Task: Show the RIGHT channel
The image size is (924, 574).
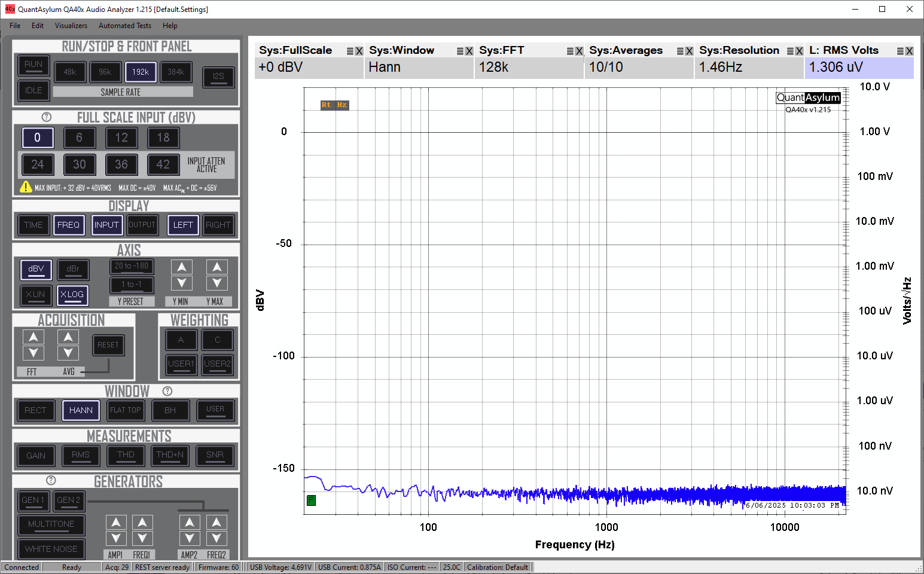Action: pyautogui.click(x=218, y=225)
